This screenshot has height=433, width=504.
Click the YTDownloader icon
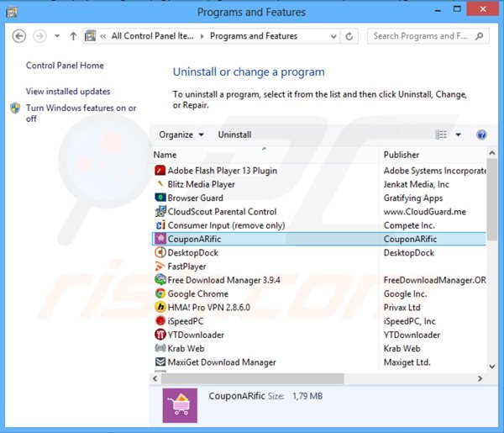(x=160, y=335)
